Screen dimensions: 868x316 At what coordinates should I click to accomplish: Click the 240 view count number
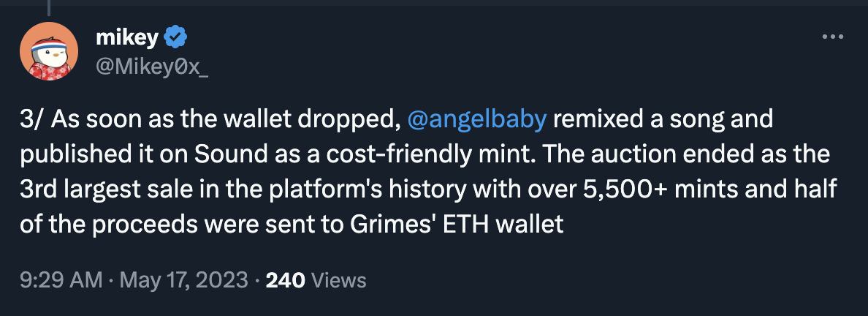(x=286, y=279)
